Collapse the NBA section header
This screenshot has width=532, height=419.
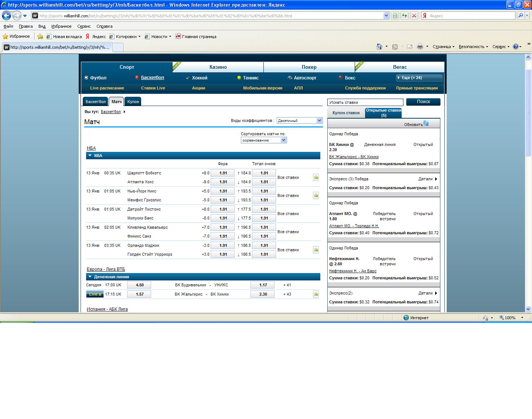point(90,156)
